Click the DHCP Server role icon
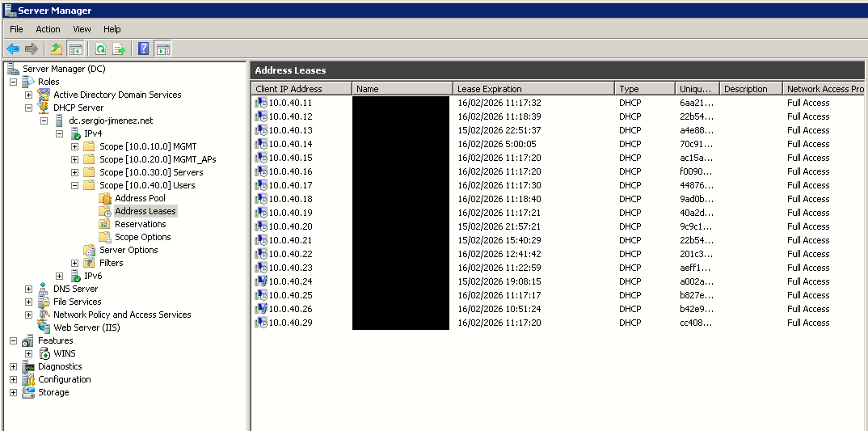868x431 pixels. coord(43,107)
